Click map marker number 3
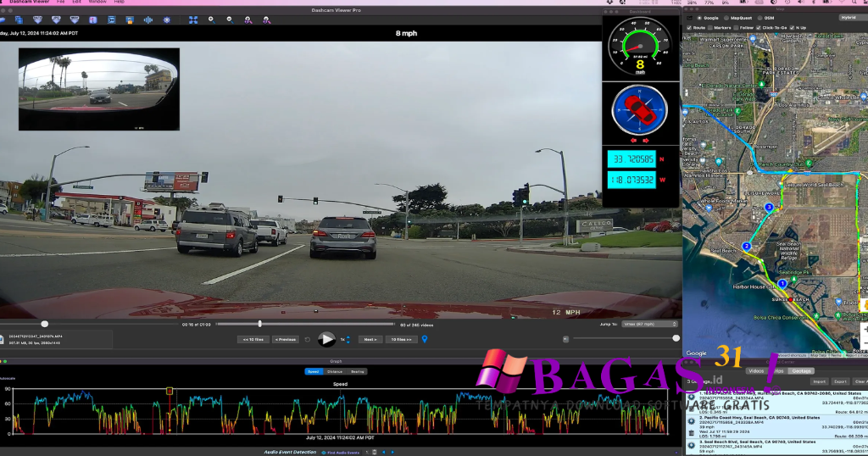 pyautogui.click(x=769, y=208)
